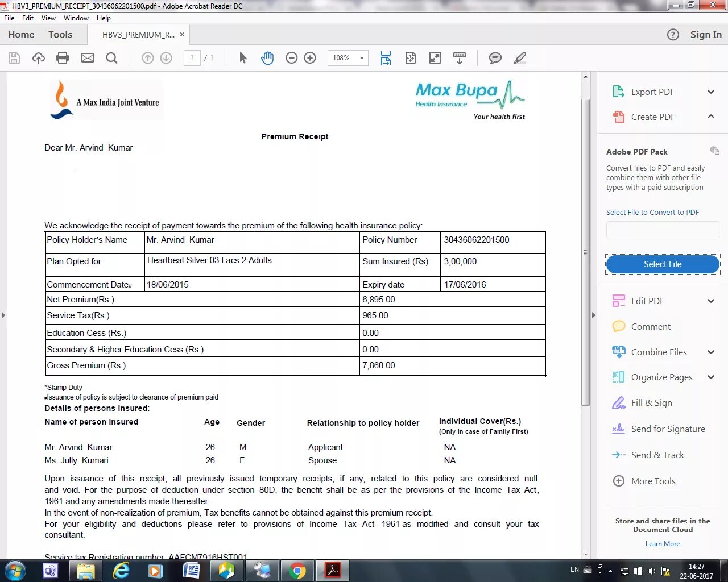Screen dimensions: 728x582
Task: Open the Windows Start button
Action: (x=15, y=571)
